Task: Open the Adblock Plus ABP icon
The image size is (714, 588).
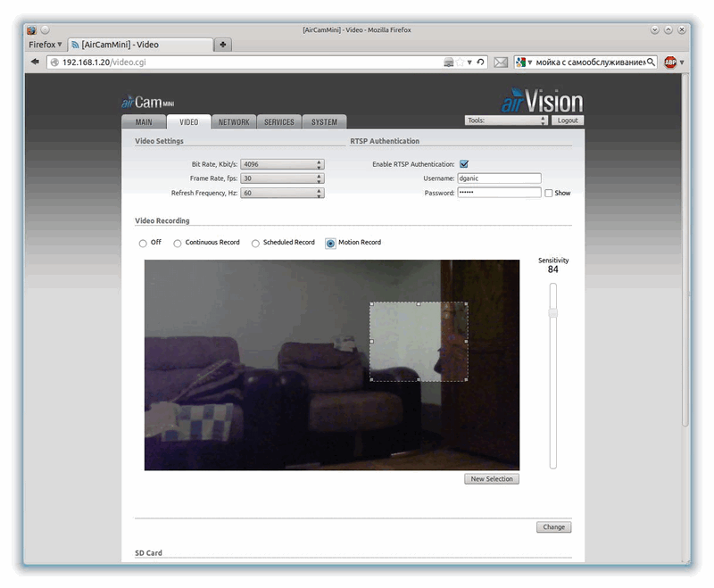Action: tap(670, 62)
